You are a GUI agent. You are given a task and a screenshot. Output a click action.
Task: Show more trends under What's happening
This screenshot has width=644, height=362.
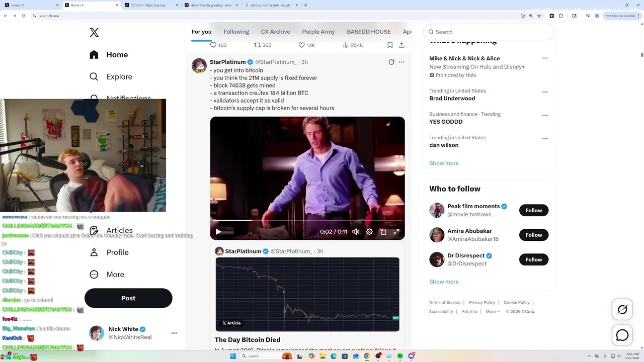pos(444,163)
